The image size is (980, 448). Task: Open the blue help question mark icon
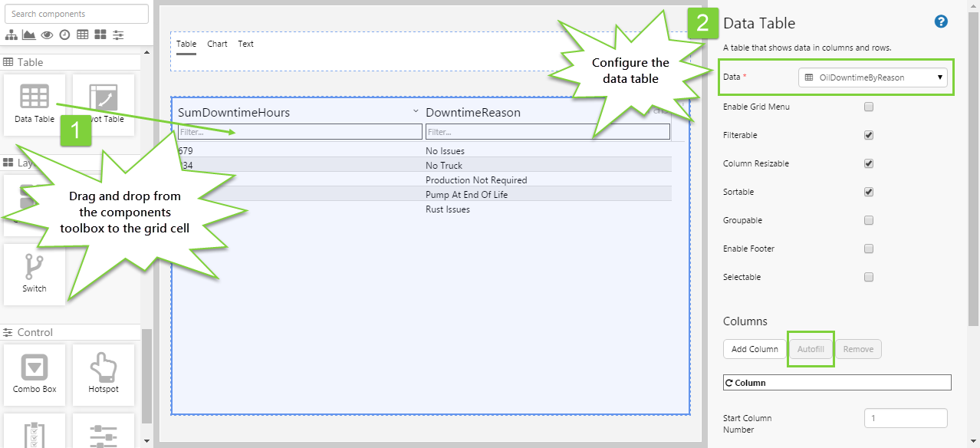[x=941, y=21]
